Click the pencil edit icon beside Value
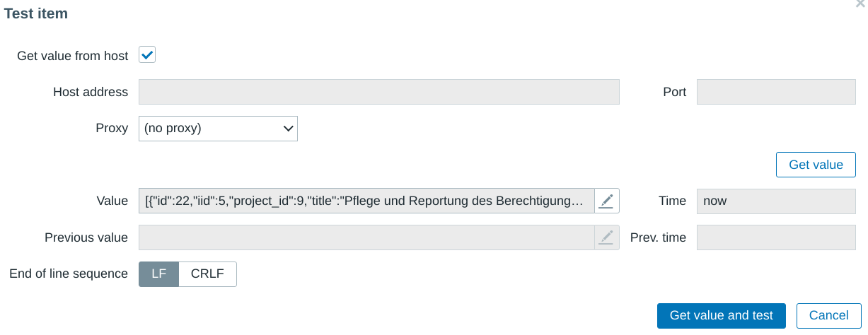This screenshot has height=335, width=868. coord(606,201)
